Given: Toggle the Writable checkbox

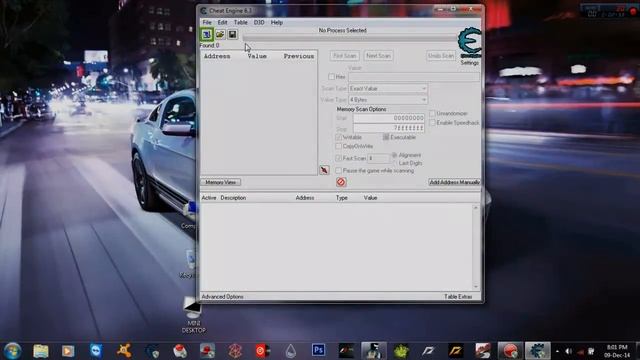Looking at the screenshot, I should tap(338, 137).
